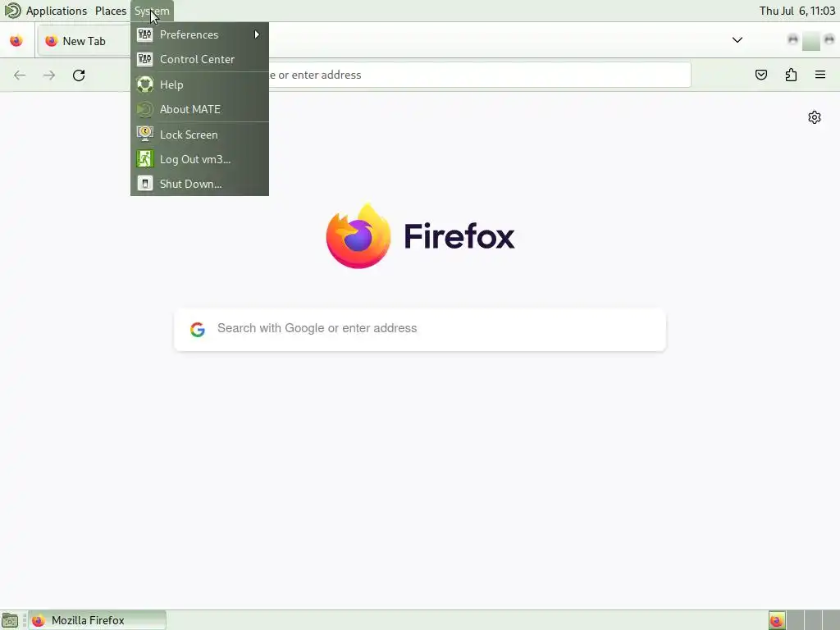Viewport: 840px width, 630px height.
Task: Focus the top address bar
Action: 479,75
